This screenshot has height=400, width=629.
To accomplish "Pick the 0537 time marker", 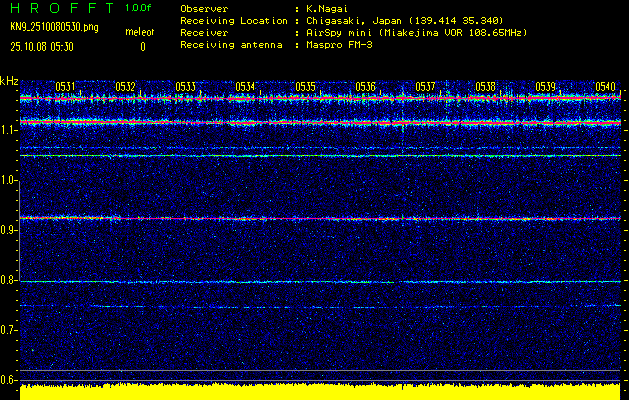I will (x=425, y=87).
